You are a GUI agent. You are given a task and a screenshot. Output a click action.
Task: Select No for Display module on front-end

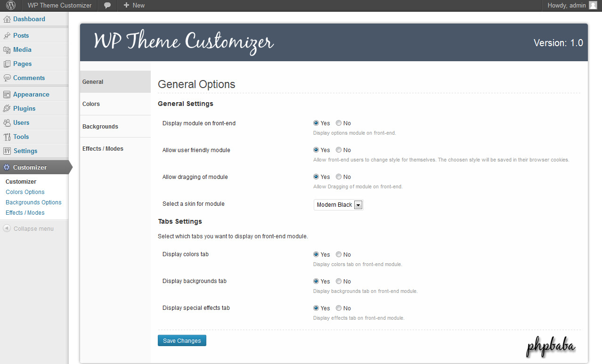pyautogui.click(x=339, y=123)
